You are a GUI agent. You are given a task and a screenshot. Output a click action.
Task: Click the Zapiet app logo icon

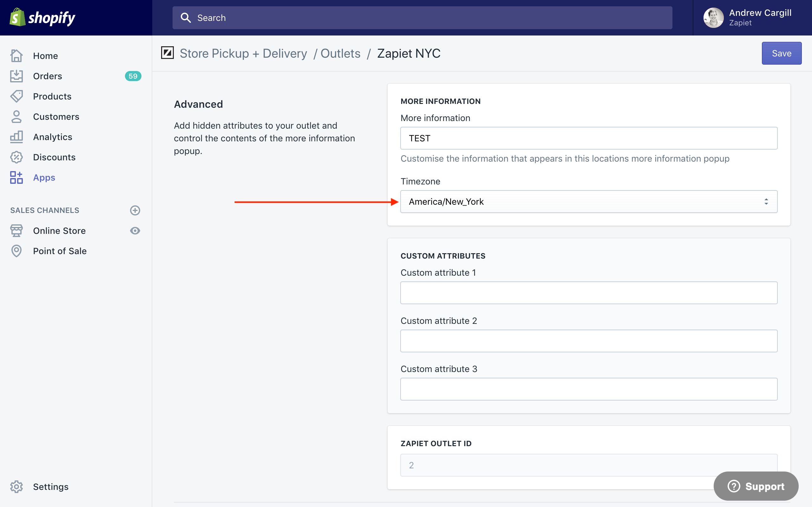[167, 53]
